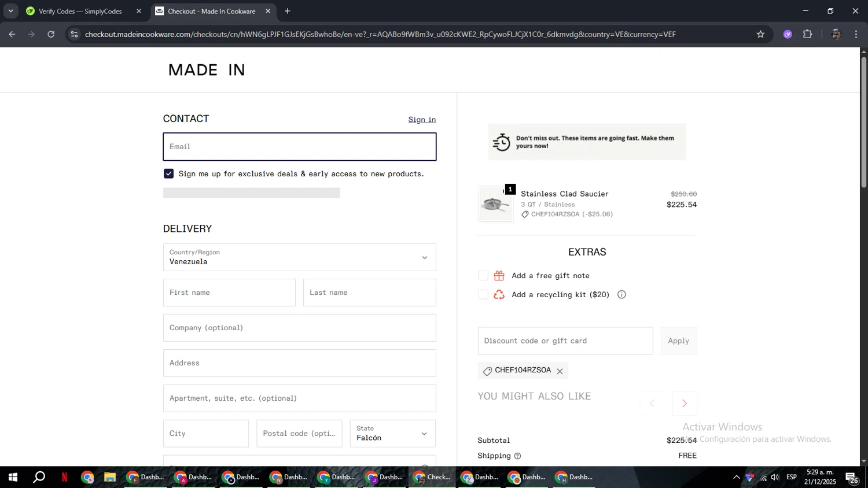Check Add a recycling kit ($20)
Image resolution: width=868 pixels, height=488 pixels.
(483, 295)
